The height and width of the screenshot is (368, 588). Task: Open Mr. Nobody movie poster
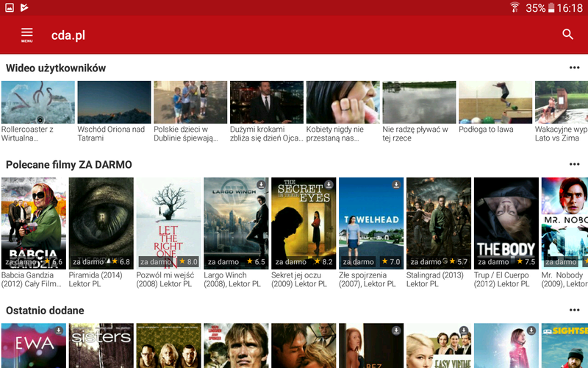tap(564, 223)
